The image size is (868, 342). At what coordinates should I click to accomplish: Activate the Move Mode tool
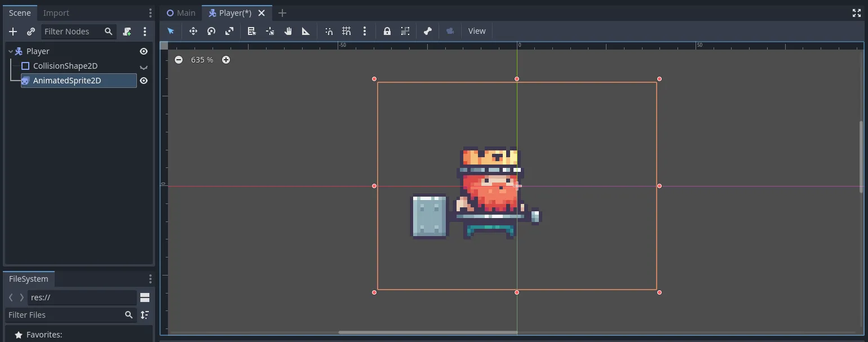tap(193, 31)
